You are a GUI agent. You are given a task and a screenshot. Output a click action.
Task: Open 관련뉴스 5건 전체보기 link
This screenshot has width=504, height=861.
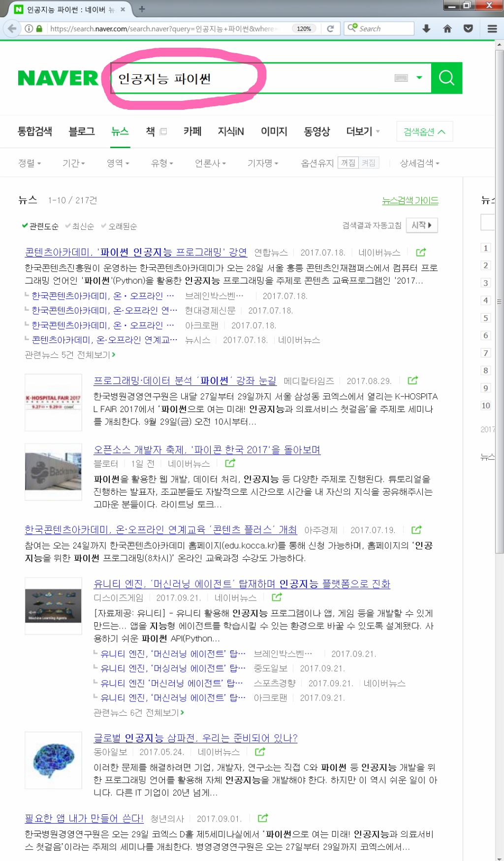click(70, 354)
